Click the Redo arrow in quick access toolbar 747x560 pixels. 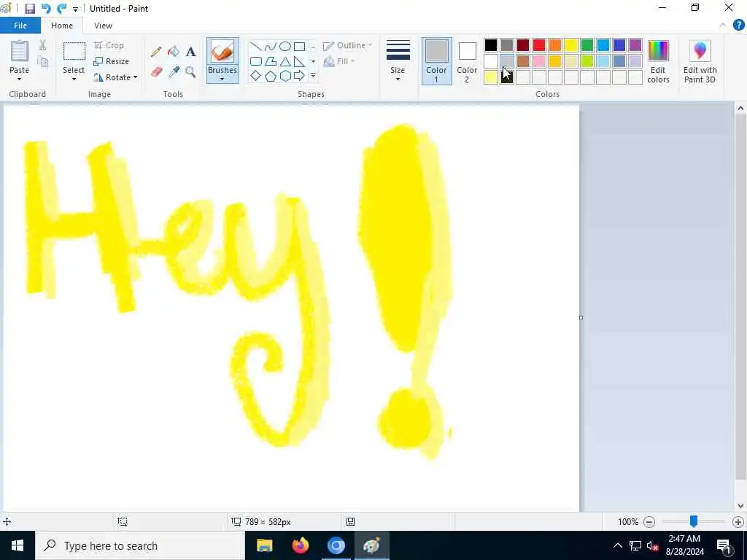coord(61,9)
